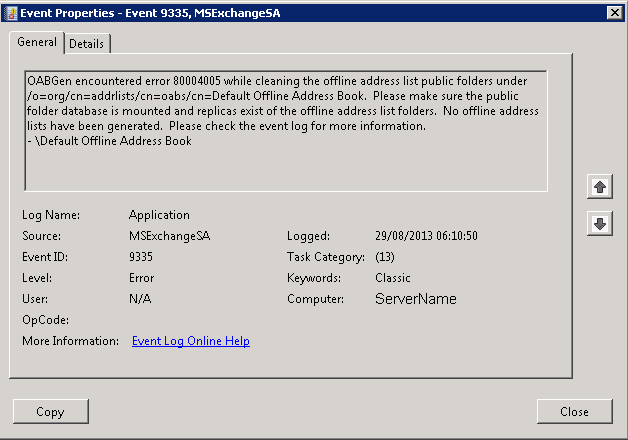Select the Keywords value 'Classic'
Viewport: 628px width, 440px height.
click(x=392, y=278)
